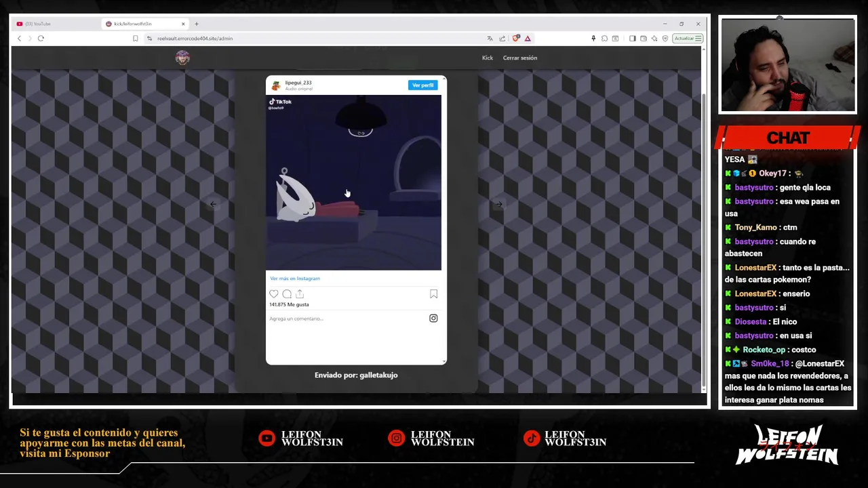Viewport: 868px width, 488px height.
Task: Click the Diosesta chat username
Action: click(751, 322)
